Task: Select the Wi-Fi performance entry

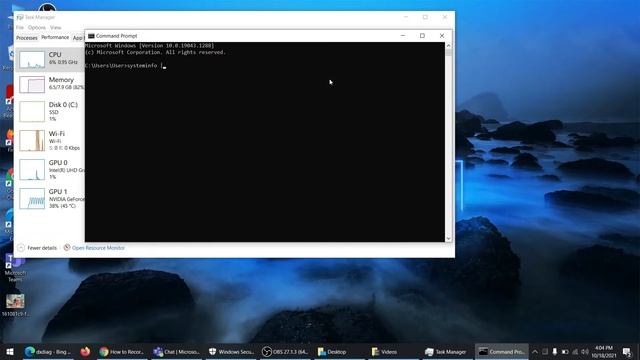Action: [x=50, y=140]
